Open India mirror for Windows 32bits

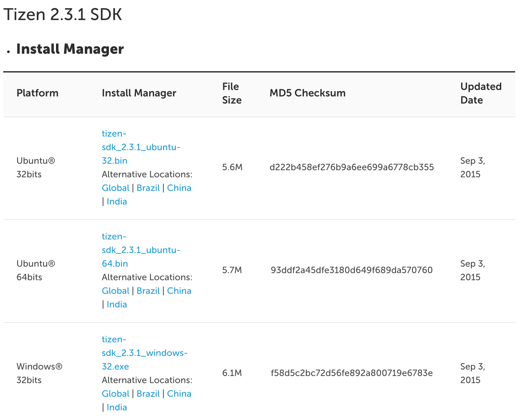click(117, 407)
